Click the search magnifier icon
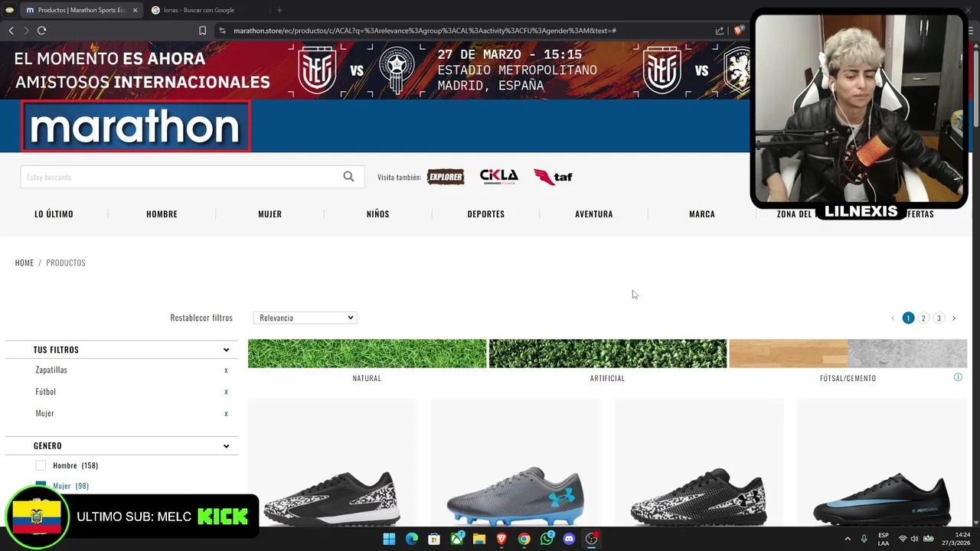 348,177
